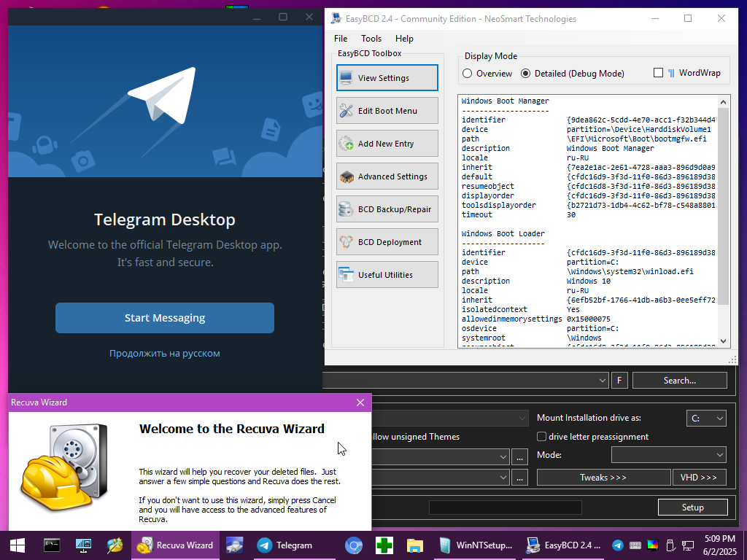Open BCD Backup/Repair section
This screenshot has height=560, width=747.
[387, 209]
